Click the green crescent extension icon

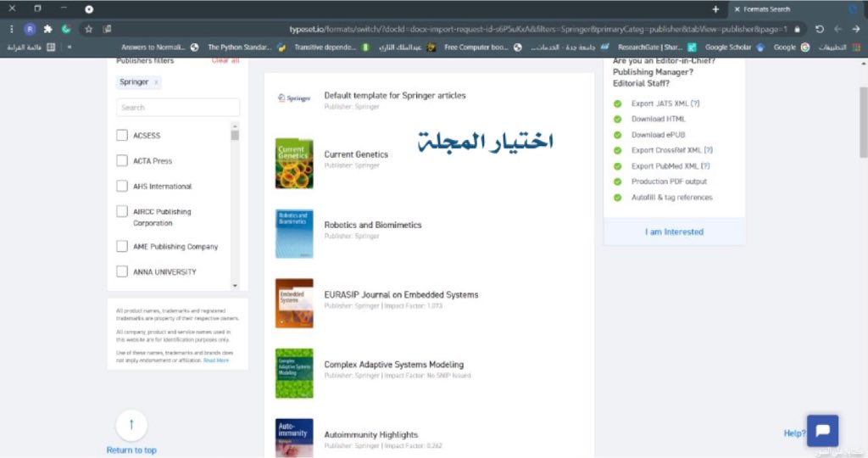[66, 29]
